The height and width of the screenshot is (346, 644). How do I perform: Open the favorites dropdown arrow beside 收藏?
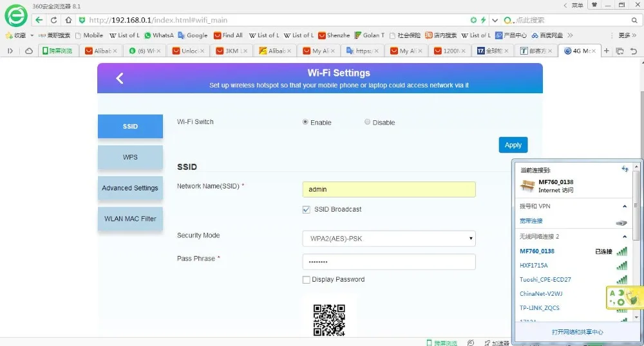coord(32,35)
